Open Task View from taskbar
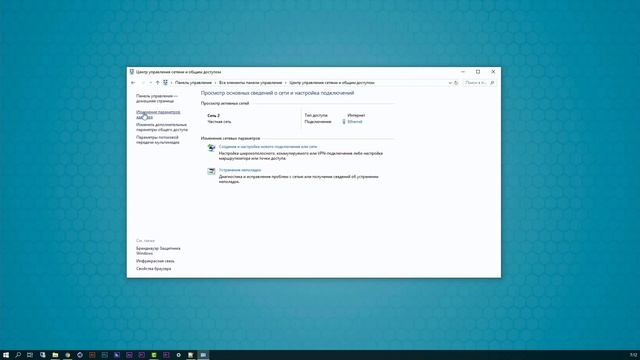640x360 pixels. (30, 355)
